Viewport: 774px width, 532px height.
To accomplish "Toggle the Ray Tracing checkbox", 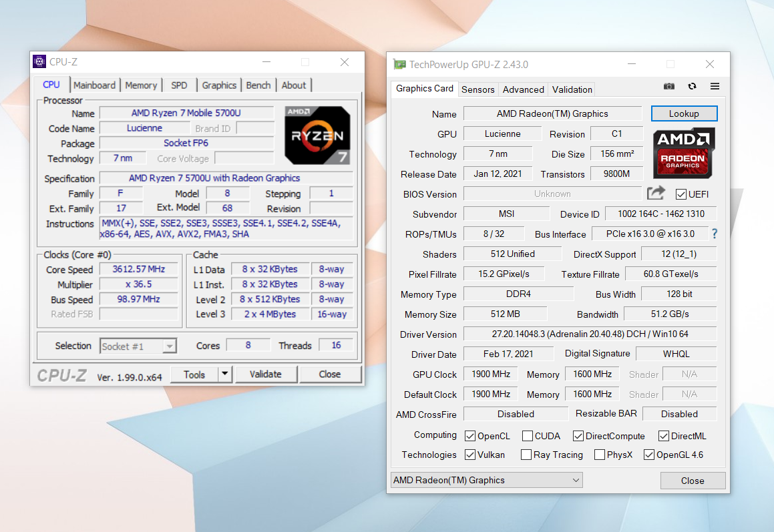I will pyautogui.click(x=526, y=455).
